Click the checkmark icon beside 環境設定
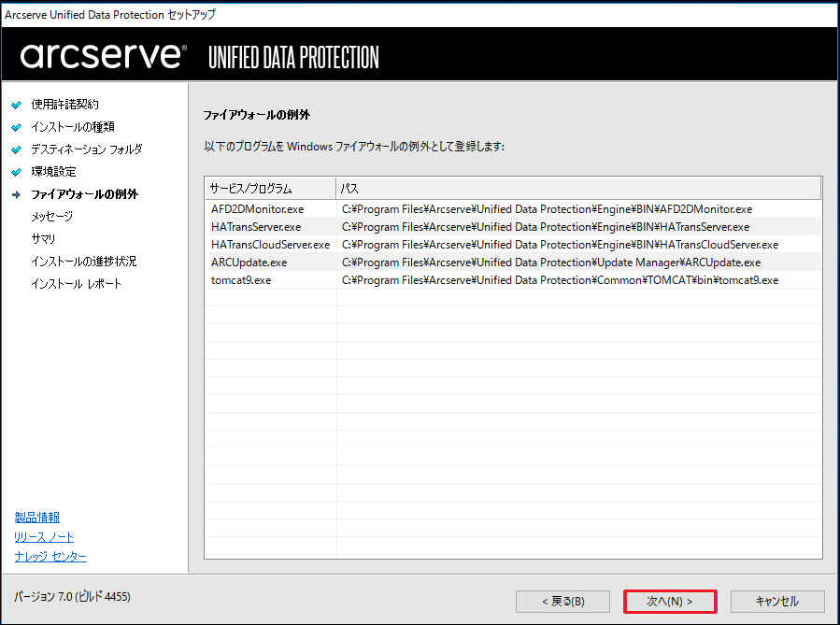The width and height of the screenshot is (840, 625). tap(17, 172)
